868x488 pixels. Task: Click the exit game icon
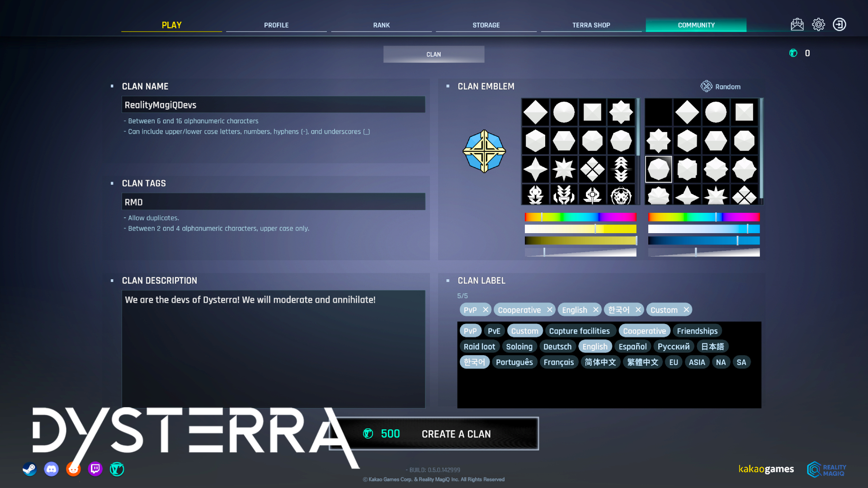pos(840,24)
